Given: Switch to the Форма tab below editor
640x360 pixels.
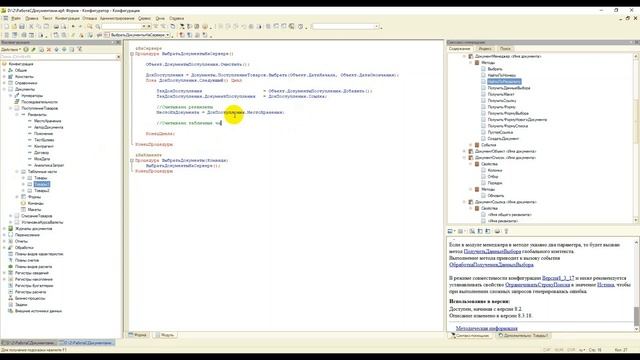Looking at the screenshot, I should [138, 335].
